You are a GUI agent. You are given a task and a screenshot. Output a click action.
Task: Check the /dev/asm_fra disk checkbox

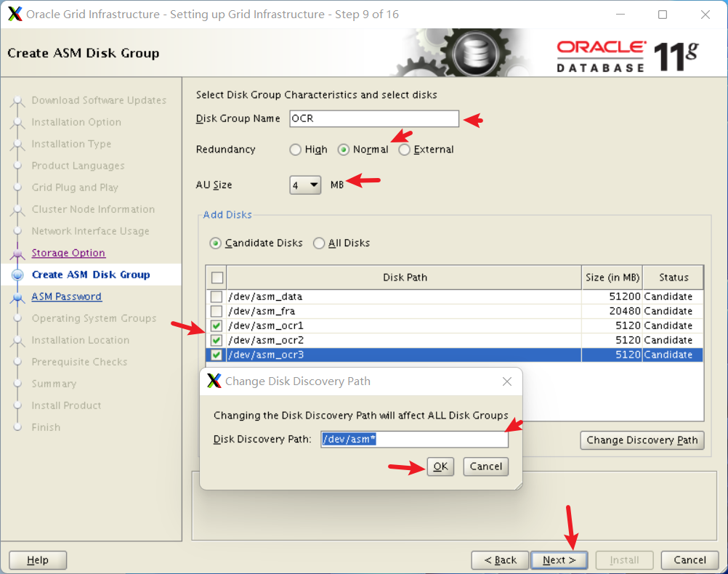pos(217,311)
